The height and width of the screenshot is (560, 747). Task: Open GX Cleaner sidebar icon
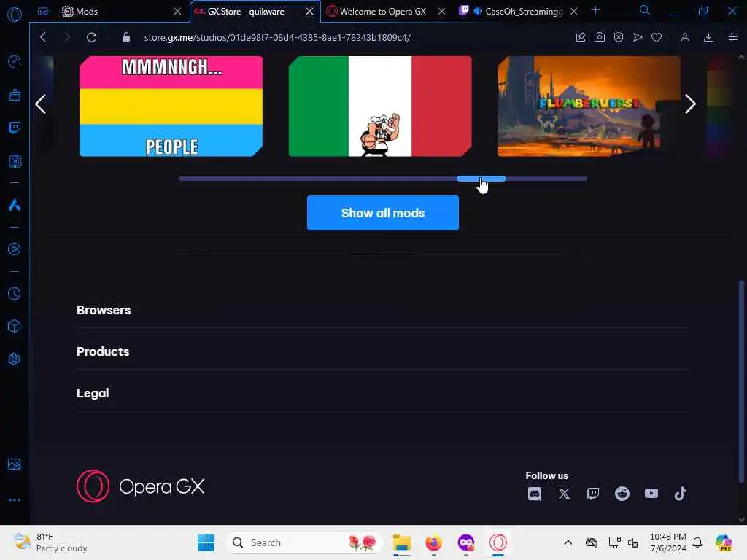(x=15, y=95)
